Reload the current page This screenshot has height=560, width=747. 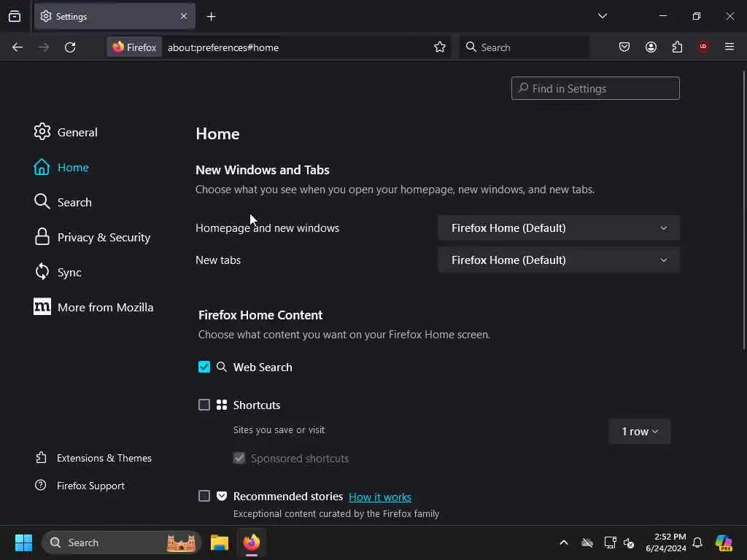coord(70,47)
